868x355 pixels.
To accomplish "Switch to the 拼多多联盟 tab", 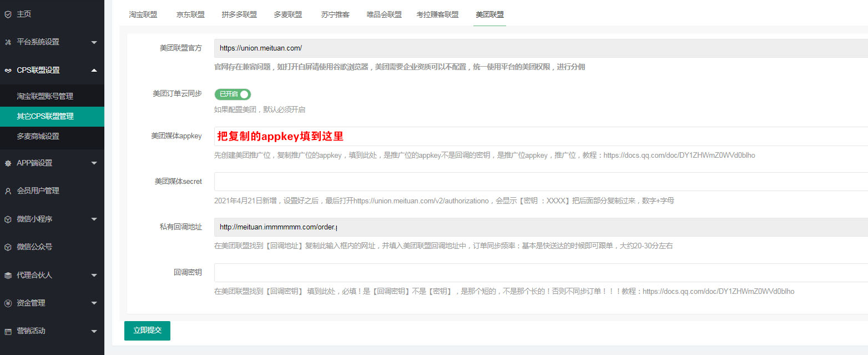I will click(x=239, y=14).
